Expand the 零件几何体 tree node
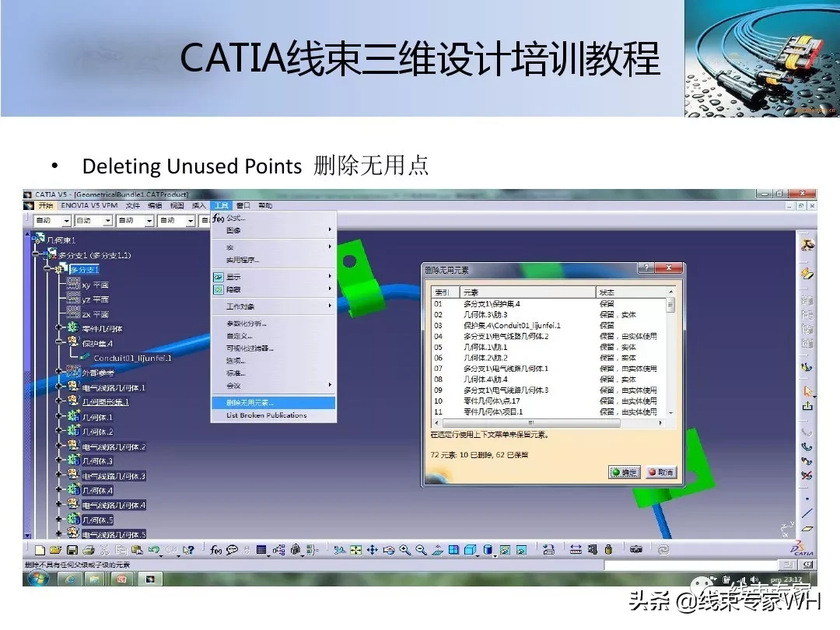 pos(59,327)
